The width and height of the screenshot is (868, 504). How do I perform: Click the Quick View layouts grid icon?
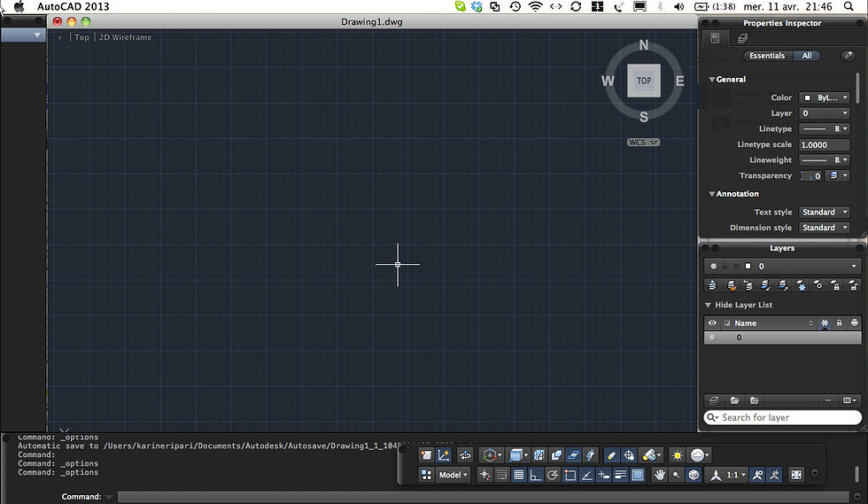tap(426, 475)
